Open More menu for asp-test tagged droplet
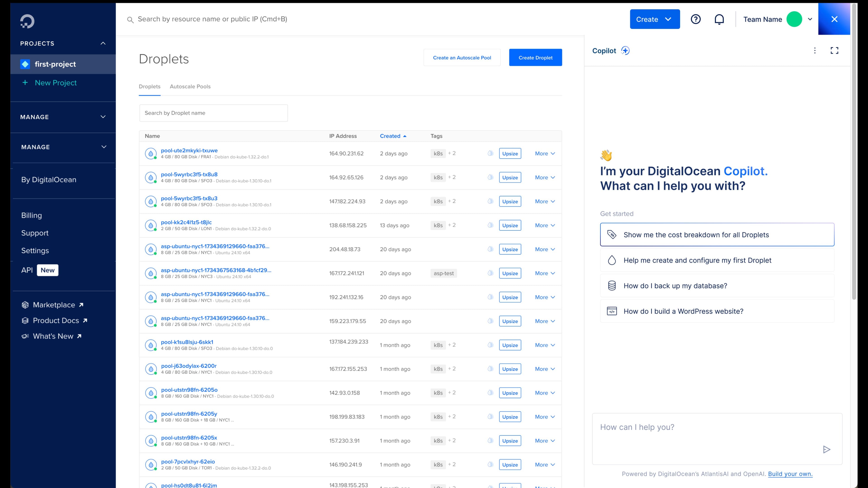This screenshot has width=868, height=488. point(545,273)
